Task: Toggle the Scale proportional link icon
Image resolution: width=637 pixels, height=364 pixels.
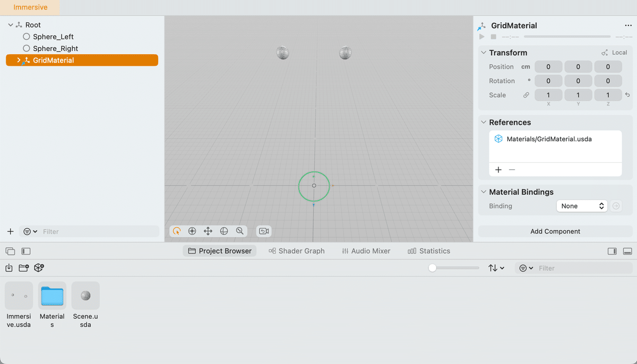Action: pos(526,95)
